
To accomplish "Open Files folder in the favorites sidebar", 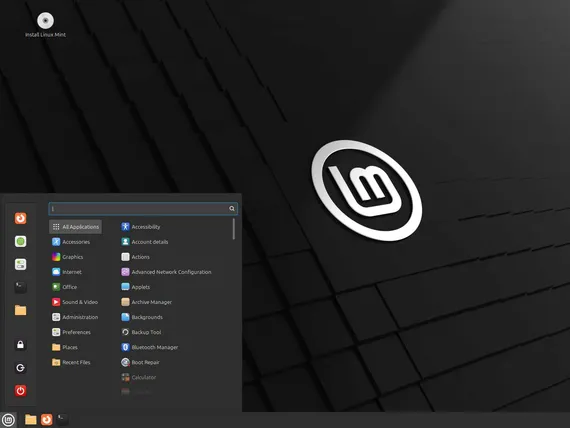I will 20,310.
